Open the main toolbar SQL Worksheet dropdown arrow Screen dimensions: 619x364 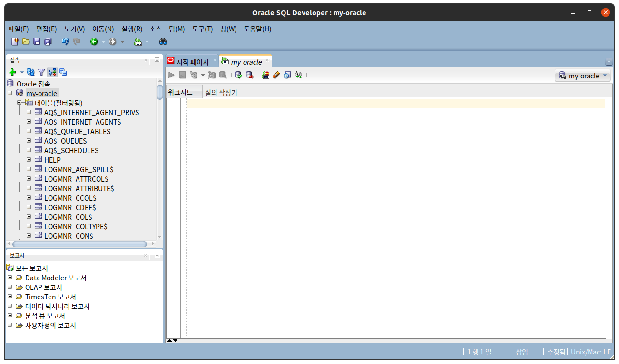coord(147,42)
